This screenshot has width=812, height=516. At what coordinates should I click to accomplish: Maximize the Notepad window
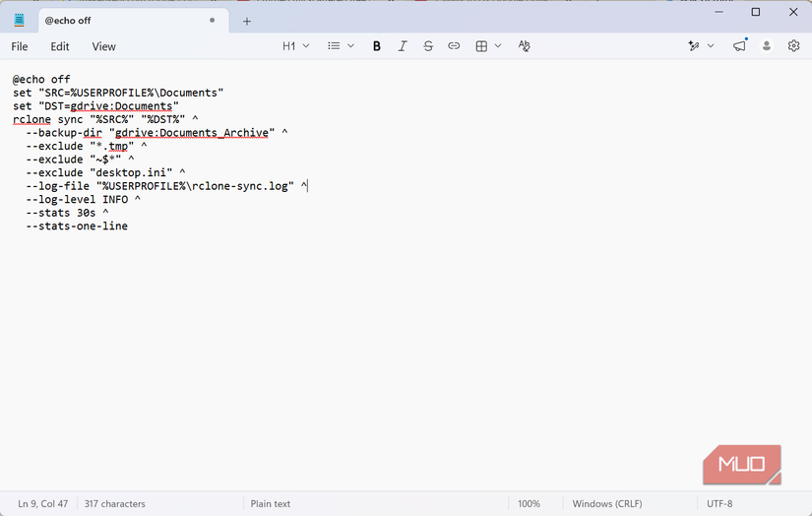[756, 12]
